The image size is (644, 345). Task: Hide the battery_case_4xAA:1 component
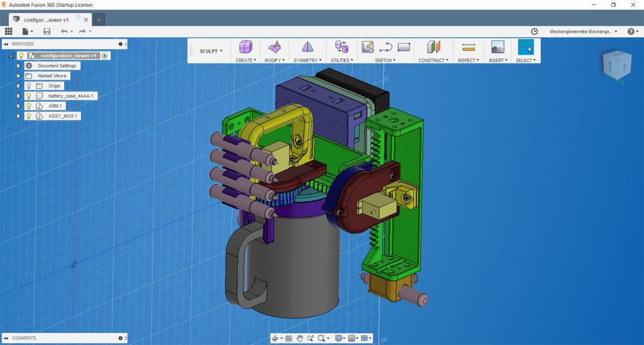(x=28, y=96)
